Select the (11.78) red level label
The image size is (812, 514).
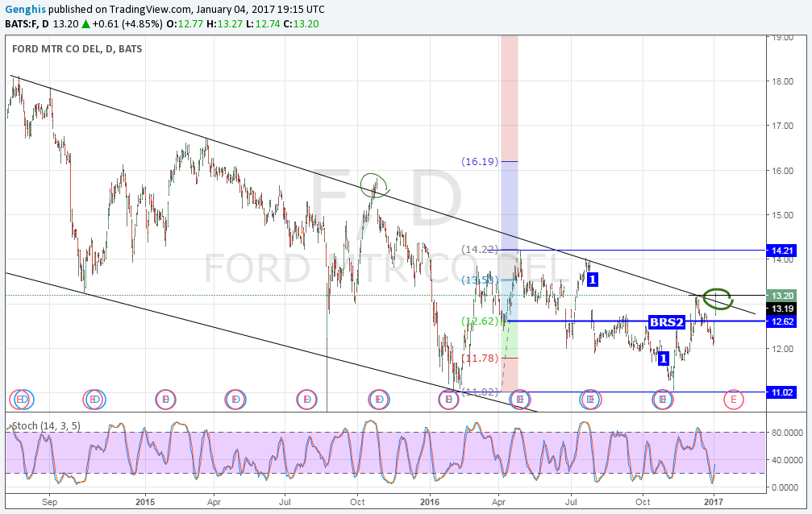click(480, 359)
